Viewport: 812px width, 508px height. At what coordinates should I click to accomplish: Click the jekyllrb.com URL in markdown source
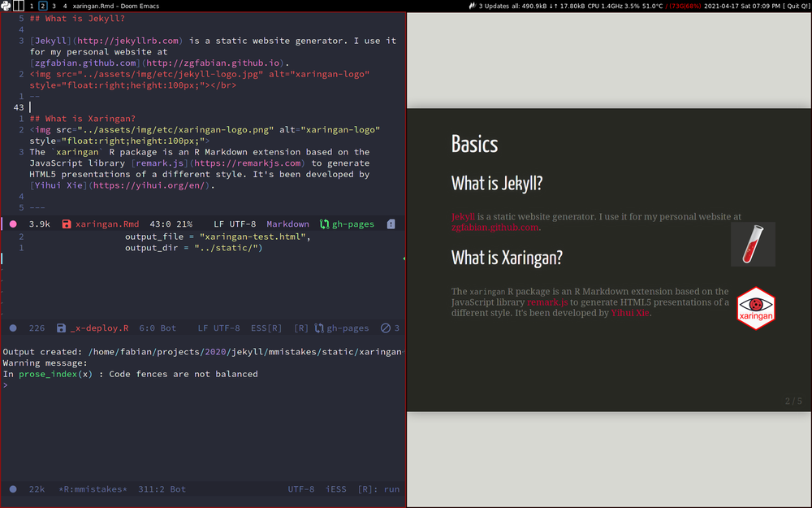[x=128, y=41]
